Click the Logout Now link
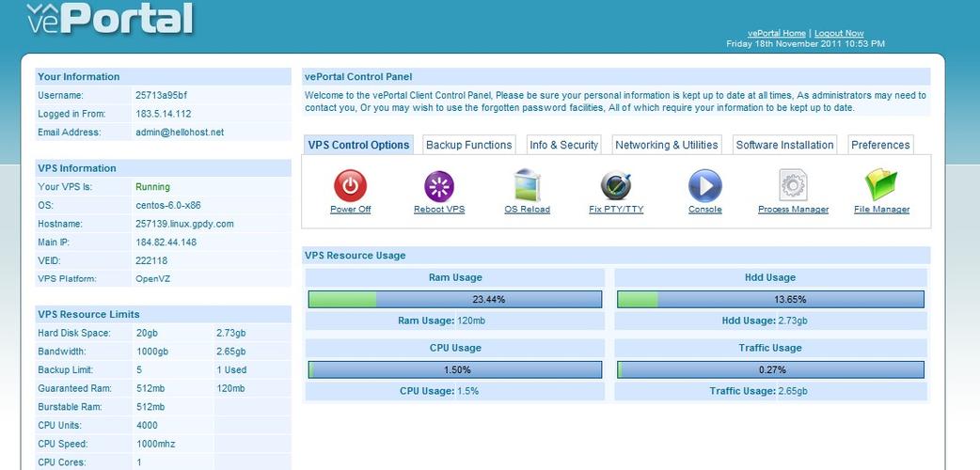This screenshot has width=980, height=470. (x=839, y=33)
